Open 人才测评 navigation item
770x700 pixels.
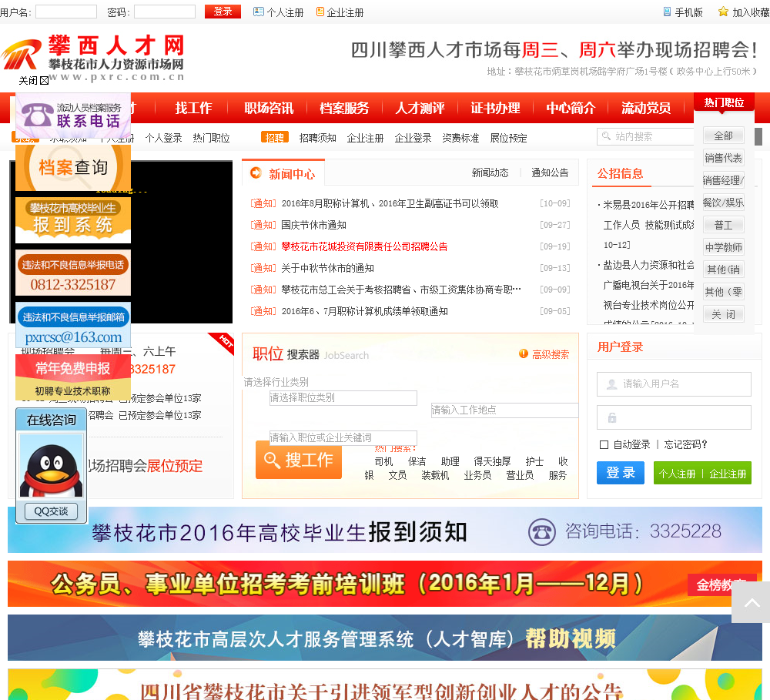pos(420,108)
